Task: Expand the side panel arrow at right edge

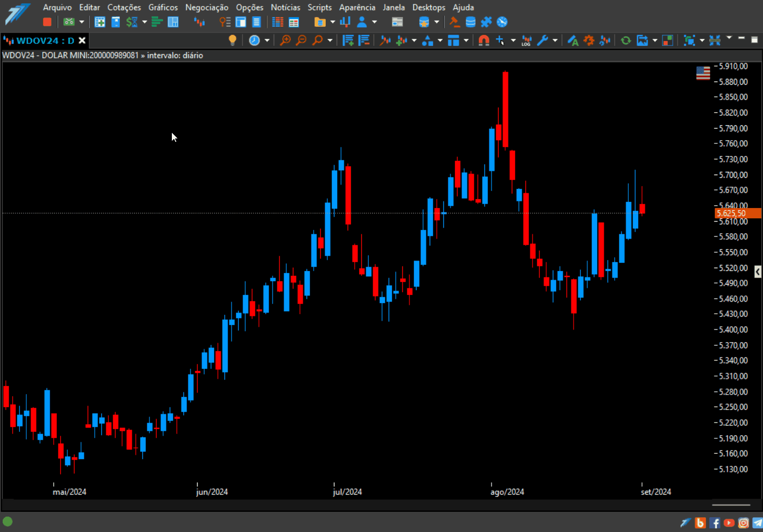Action: (x=758, y=271)
